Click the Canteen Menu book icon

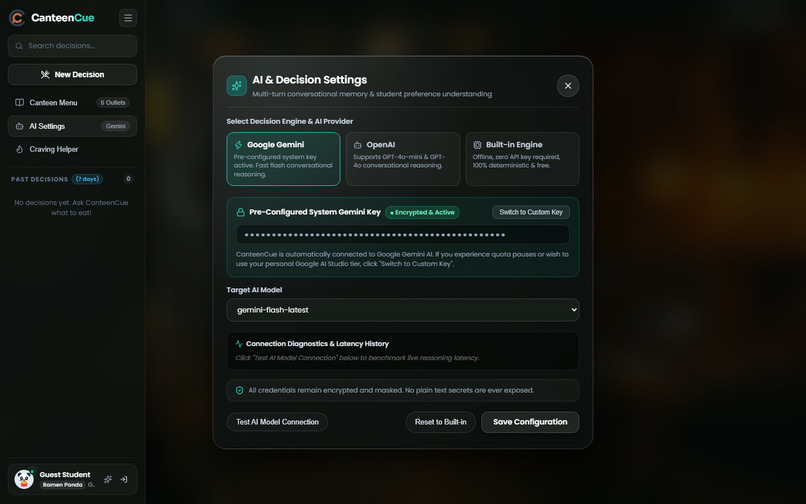20,102
